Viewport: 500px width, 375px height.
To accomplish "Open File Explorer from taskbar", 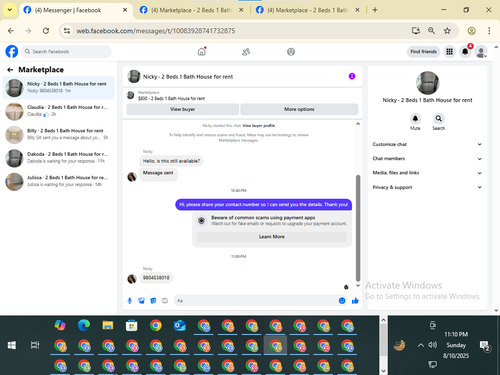I will 108,325.
